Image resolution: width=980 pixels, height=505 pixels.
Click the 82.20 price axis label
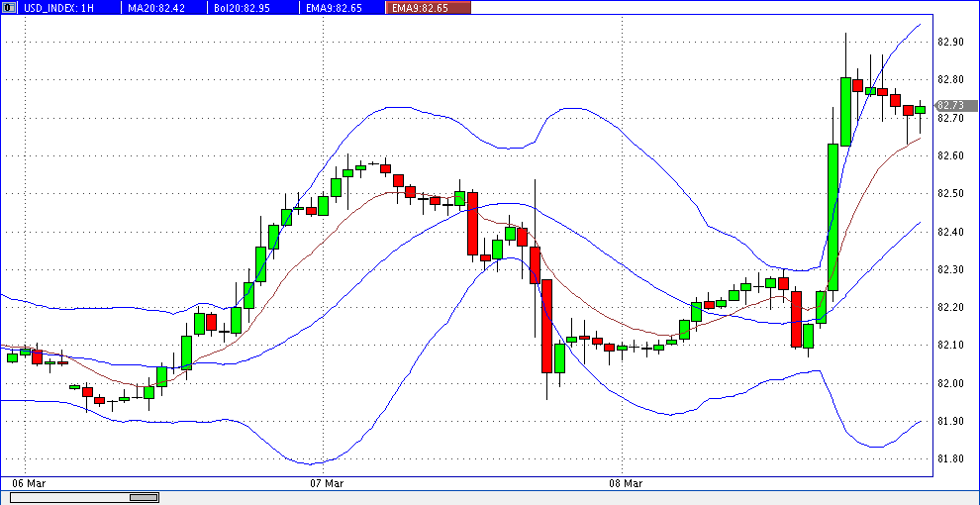[950, 308]
